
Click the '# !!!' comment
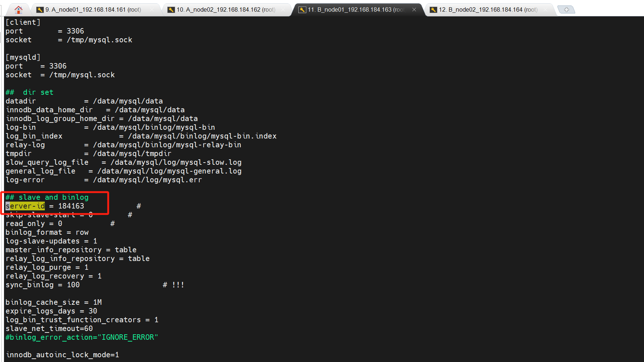coord(173,285)
